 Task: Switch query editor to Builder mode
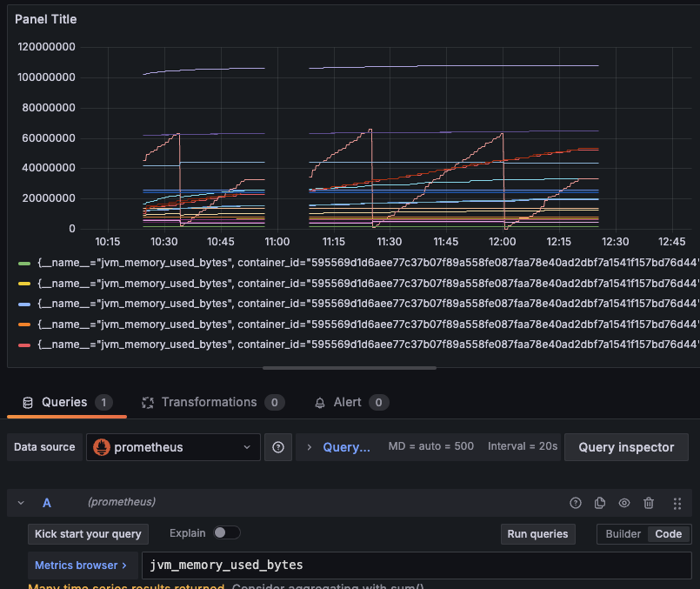pyautogui.click(x=622, y=533)
